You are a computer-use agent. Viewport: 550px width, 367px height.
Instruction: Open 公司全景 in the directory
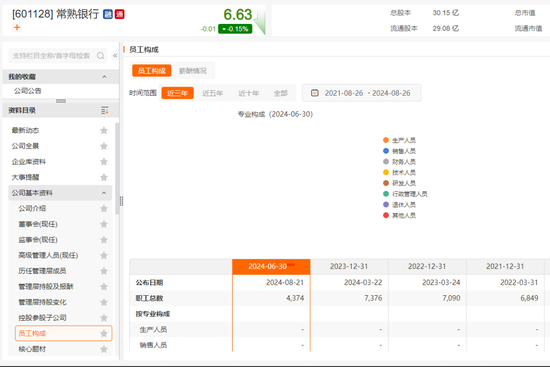click(25, 146)
